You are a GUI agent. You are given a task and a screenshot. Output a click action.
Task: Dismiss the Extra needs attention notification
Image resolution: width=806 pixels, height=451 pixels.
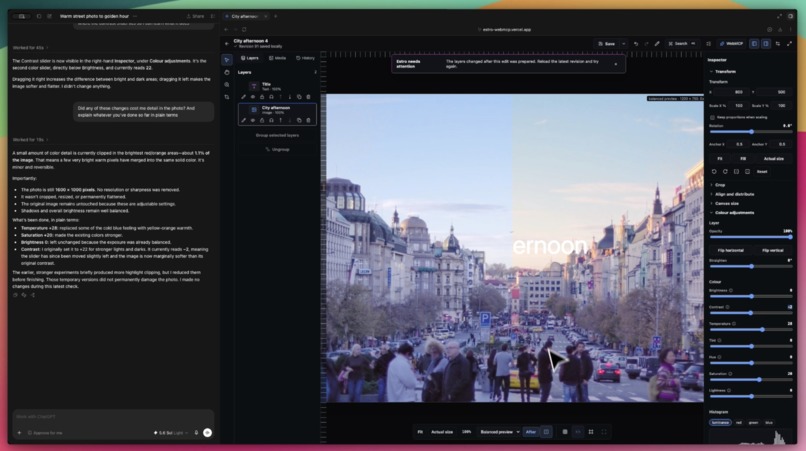click(616, 64)
